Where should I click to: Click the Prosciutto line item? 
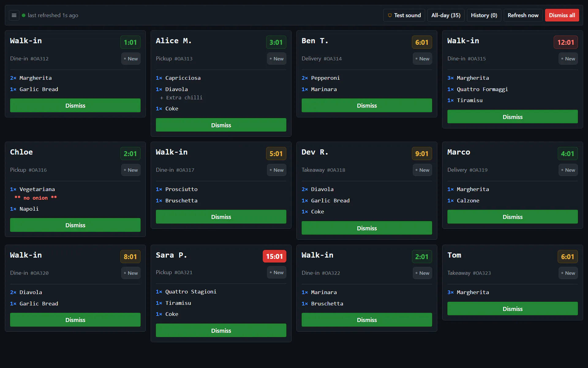tap(181, 189)
